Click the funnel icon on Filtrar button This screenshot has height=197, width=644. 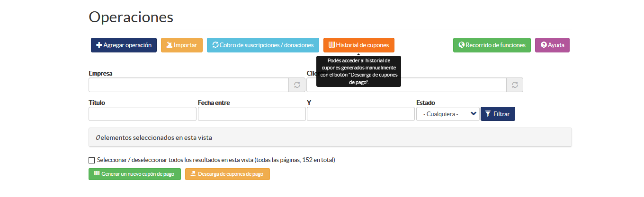coord(488,114)
